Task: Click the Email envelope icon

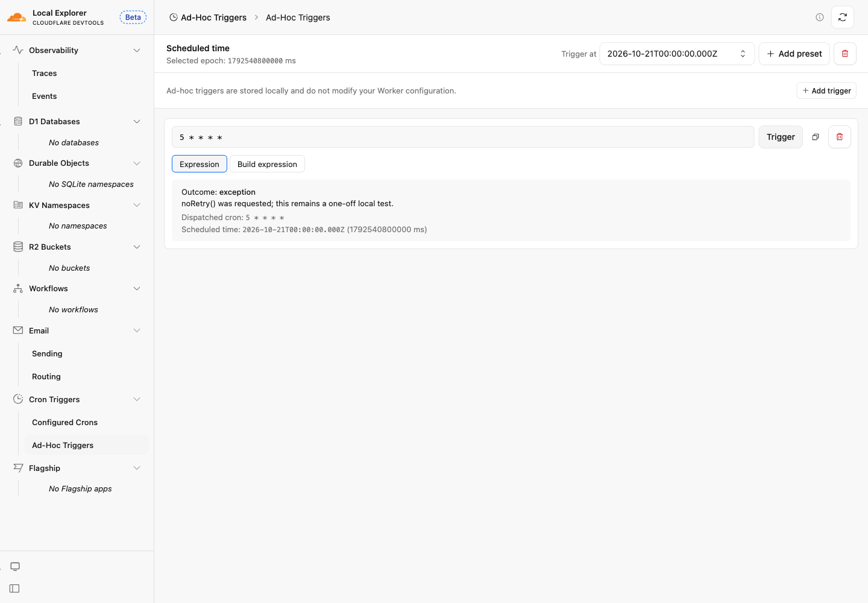Action: (x=18, y=330)
